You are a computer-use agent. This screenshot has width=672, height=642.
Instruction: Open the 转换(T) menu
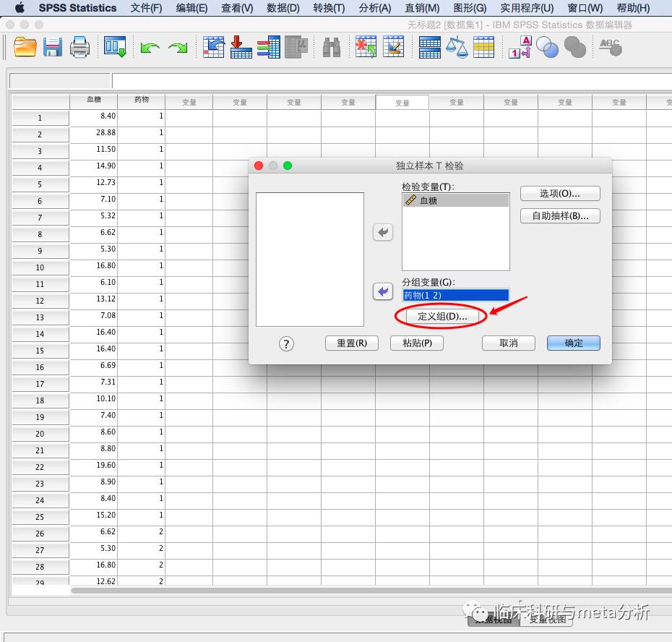pyautogui.click(x=329, y=8)
